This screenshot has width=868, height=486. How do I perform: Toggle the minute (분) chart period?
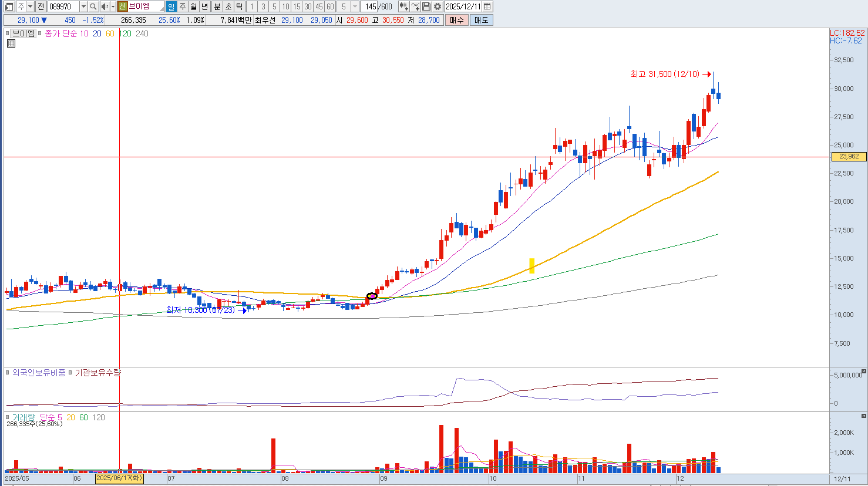click(217, 6)
